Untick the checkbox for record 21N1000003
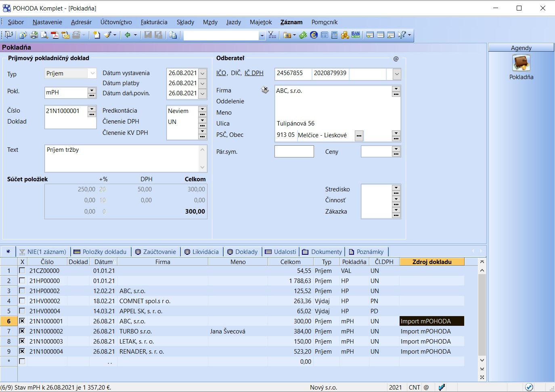The image size is (555, 392). point(22,341)
